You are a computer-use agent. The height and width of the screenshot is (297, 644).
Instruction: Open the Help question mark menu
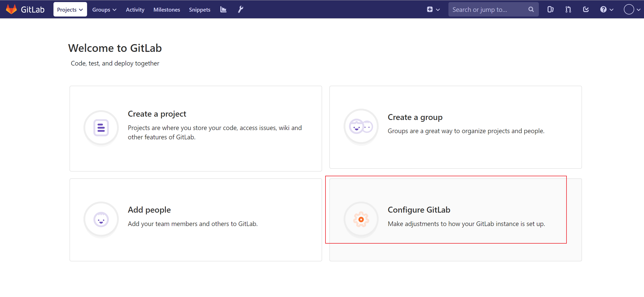click(x=607, y=10)
